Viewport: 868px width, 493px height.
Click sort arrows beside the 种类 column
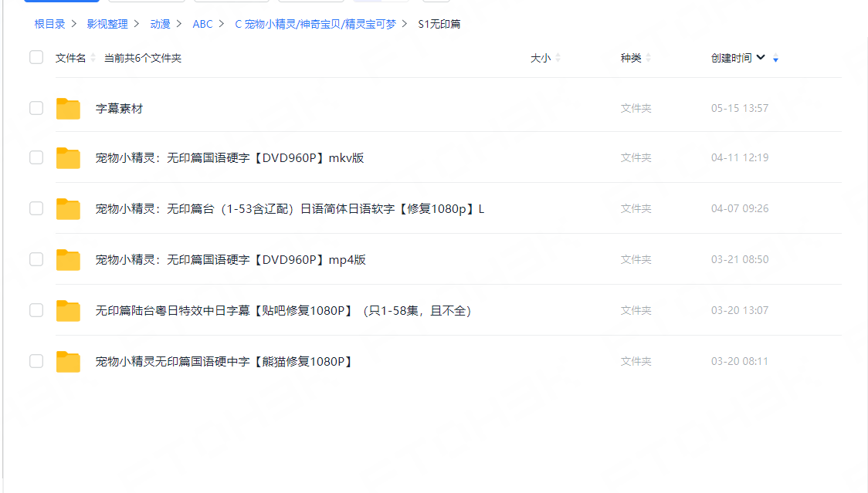click(x=648, y=58)
